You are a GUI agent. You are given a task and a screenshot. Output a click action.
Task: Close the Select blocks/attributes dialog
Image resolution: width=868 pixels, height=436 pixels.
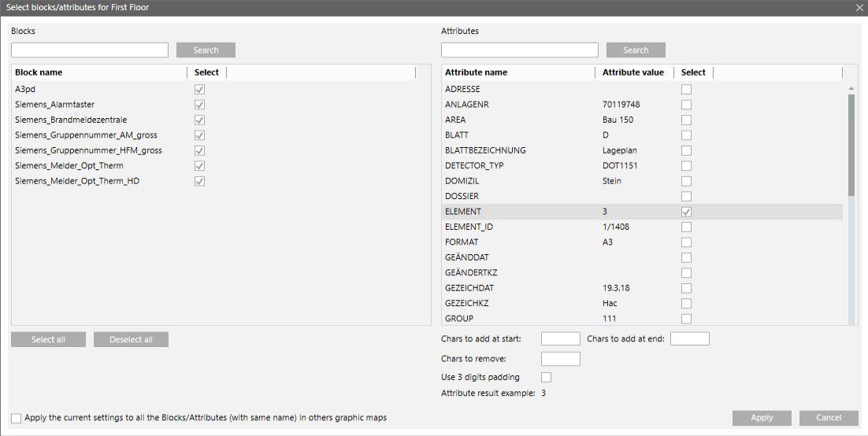tap(859, 7)
